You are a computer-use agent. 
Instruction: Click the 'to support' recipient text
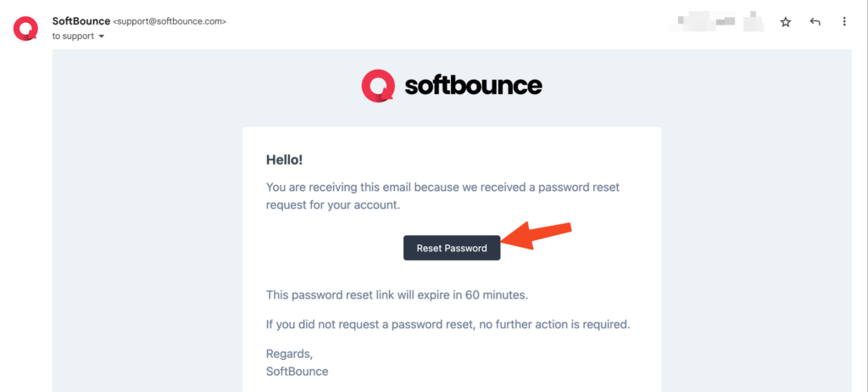click(x=73, y=36)
